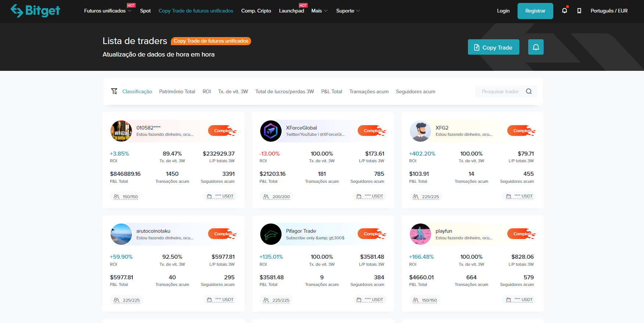Open the XFG2 trader avatar
Screen dimensions: 644x323
pyautogui.click(x=421, y=131)
